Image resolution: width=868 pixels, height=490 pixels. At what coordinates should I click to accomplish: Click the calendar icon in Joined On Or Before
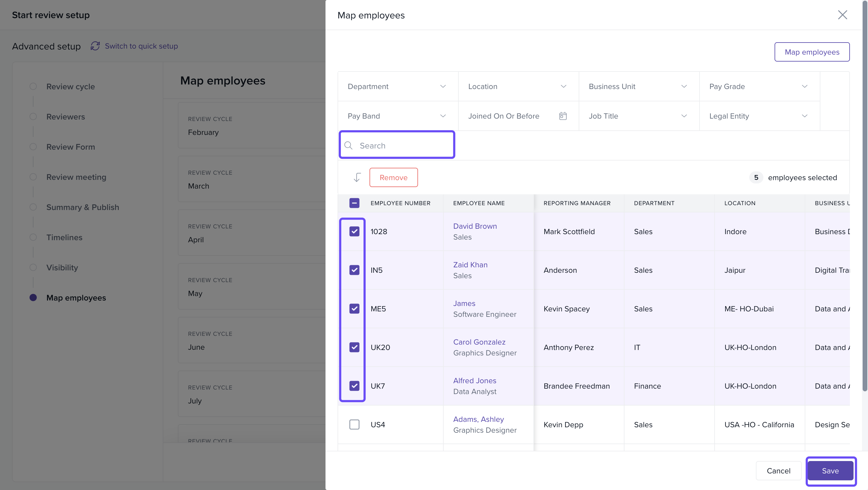pos(563,116)
